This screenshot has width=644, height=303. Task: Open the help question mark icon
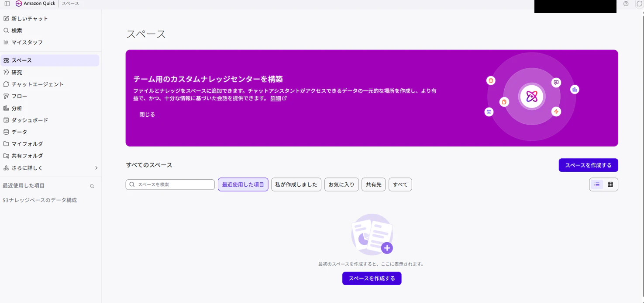[626, 3]
